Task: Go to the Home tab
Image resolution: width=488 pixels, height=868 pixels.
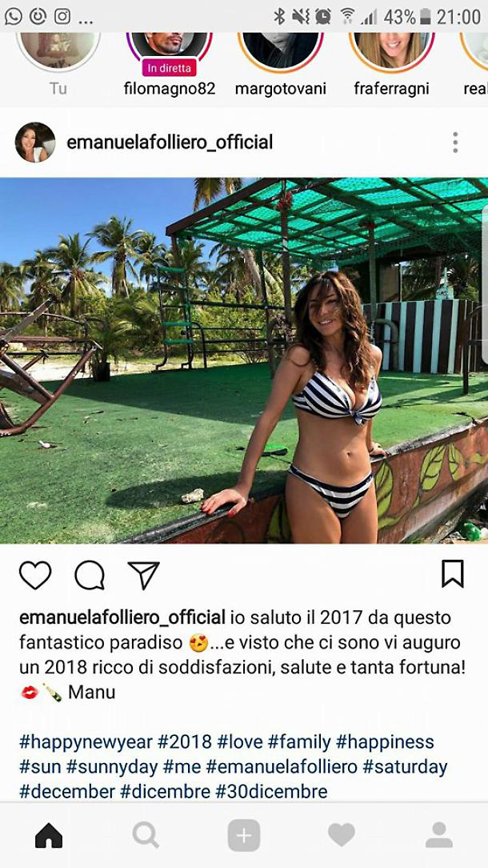Action: 49,835
